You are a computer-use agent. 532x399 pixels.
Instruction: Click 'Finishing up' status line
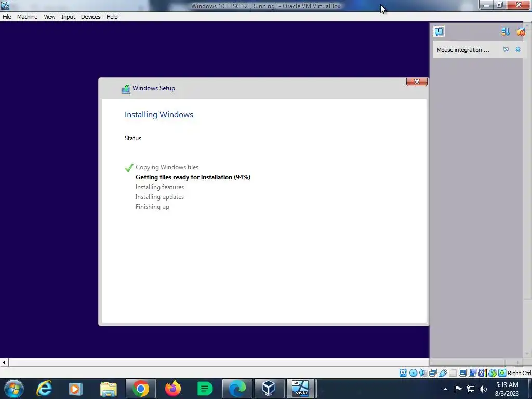(x=152, y=207)
